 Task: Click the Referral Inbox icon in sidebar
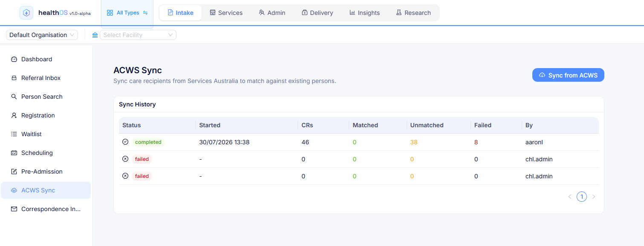(14, 78)
